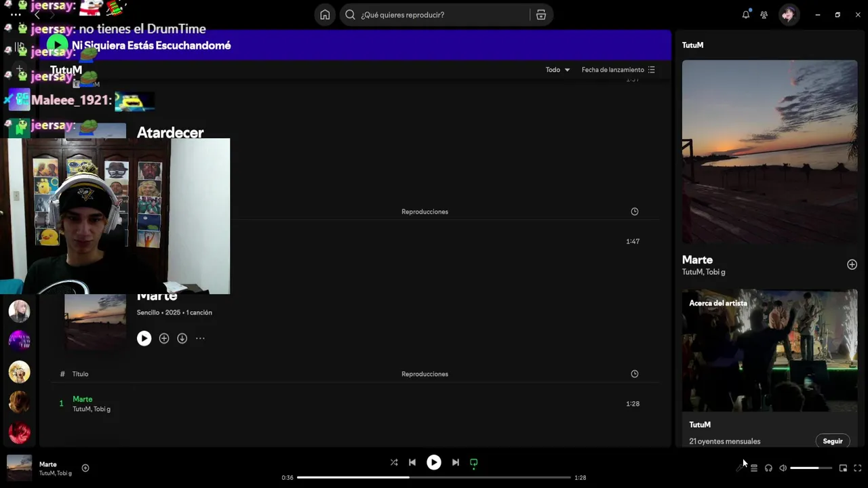Open the Fecha de lanzamiento sort menu
This screenshot has height=488, width=868.
click(618, 70)
